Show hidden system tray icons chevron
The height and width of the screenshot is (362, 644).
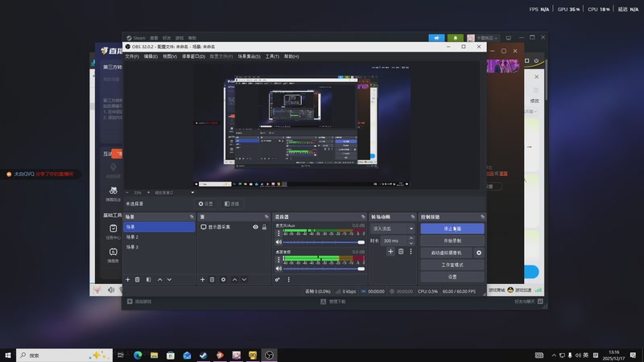554,356
